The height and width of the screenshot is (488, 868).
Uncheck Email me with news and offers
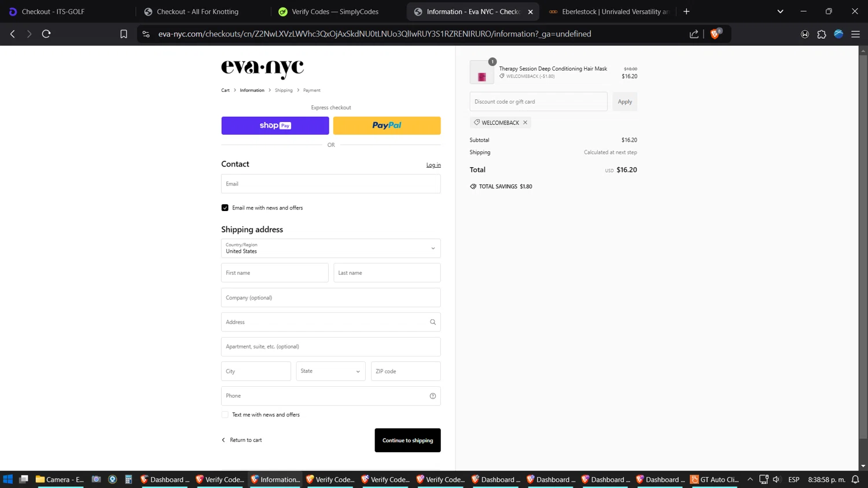[225, 208]
